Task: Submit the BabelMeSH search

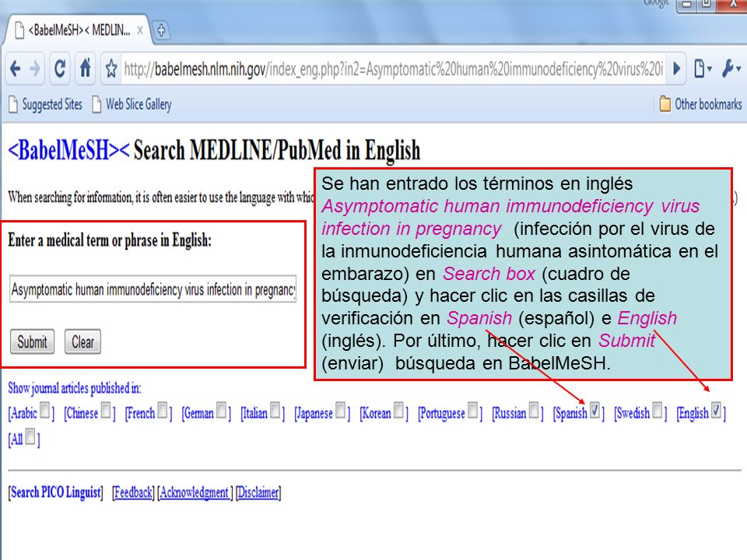Action: 33,342
